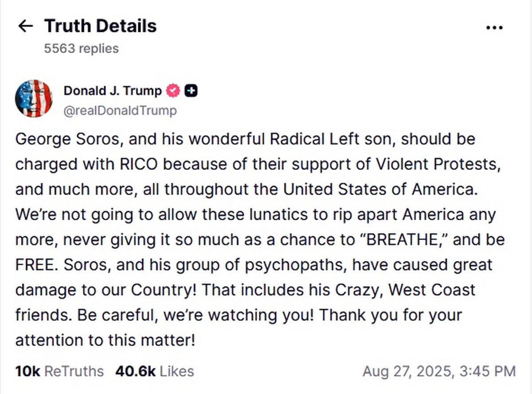
Task: Go back using the left arrow
Action: click(25, 26)
